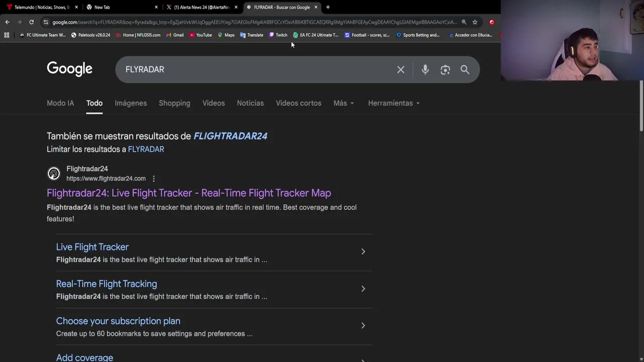Open the Maps bookmark
The width and height of the screenshot is (644, 362).
tap(226, 35)
